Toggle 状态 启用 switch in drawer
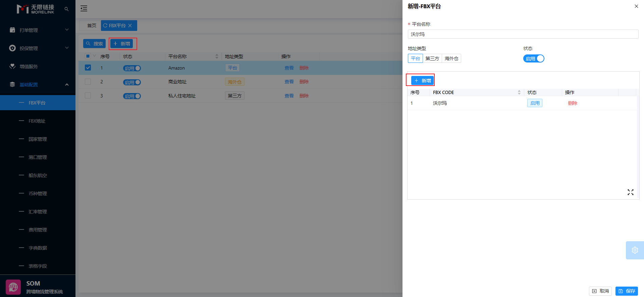Image resolution: width=644 pixels, height=297 pixels. (534, 58)
